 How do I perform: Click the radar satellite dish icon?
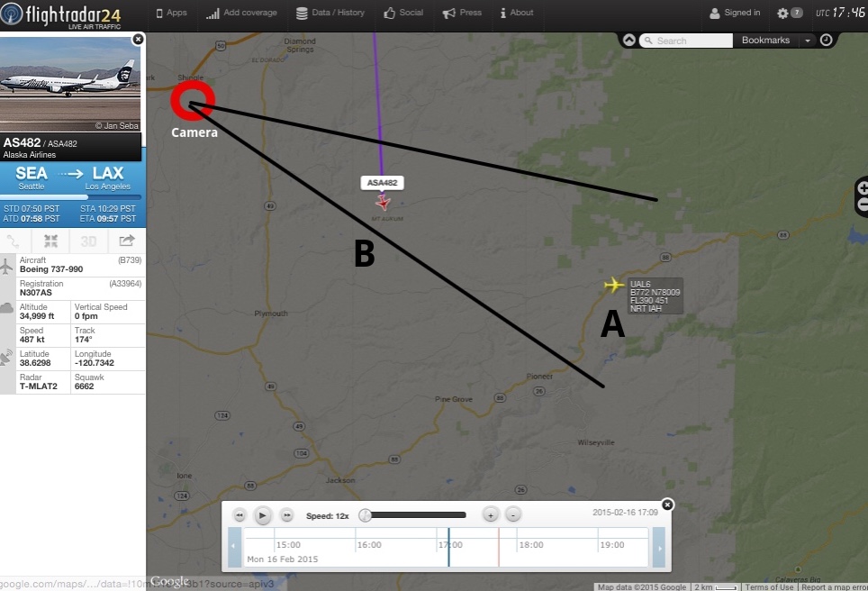tap(6, 358)
